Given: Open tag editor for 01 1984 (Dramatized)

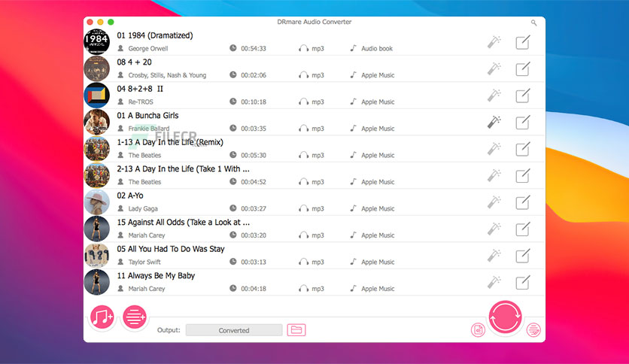Looking at the screenshot, I should click(x=523, y=42).
